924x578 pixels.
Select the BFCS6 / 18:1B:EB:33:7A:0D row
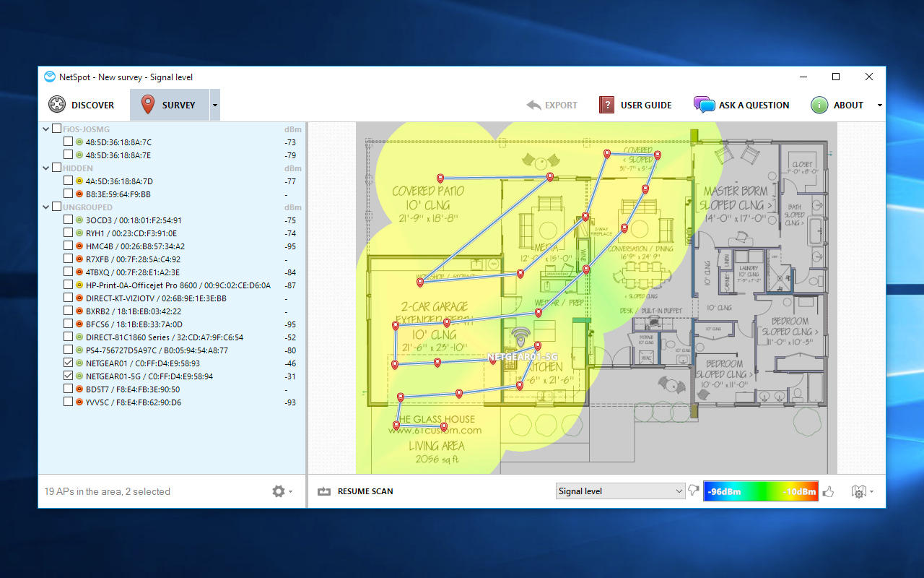(173, 324)
